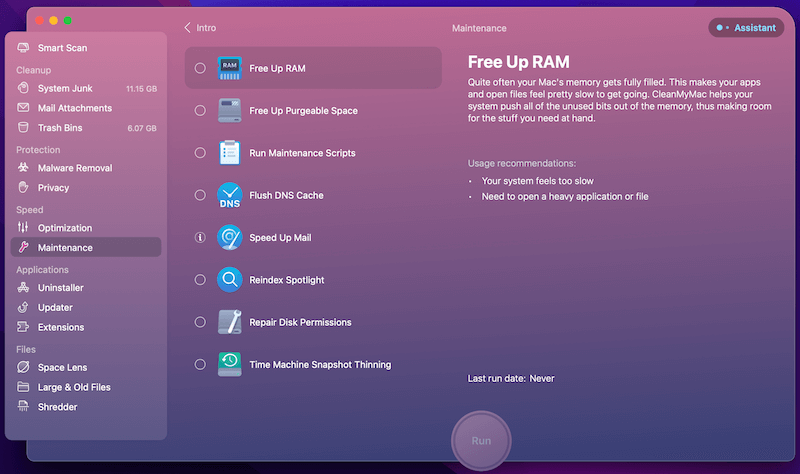Click the Reindex Spotlight row label

tap(287, 280)
